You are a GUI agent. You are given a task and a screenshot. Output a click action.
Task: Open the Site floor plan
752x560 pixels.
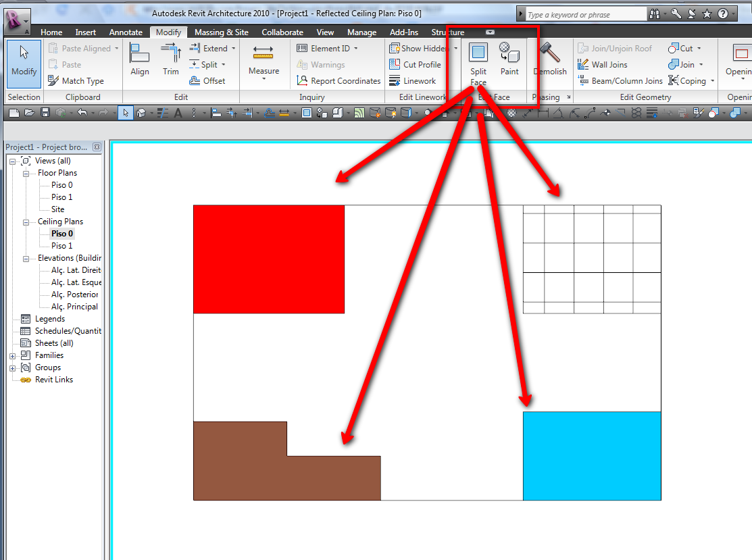(57, 209)
